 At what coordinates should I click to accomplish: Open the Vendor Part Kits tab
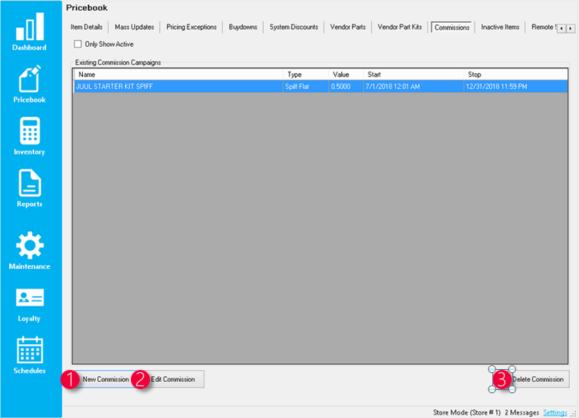(400, 27)
